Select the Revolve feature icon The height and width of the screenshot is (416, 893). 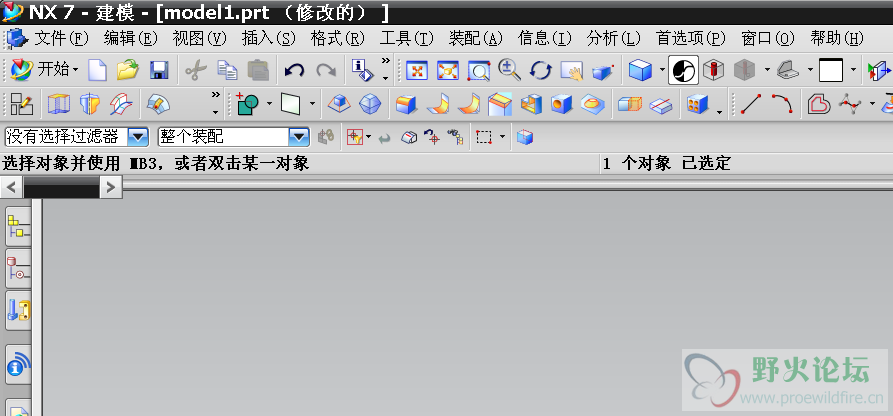[x=89, y=104]
